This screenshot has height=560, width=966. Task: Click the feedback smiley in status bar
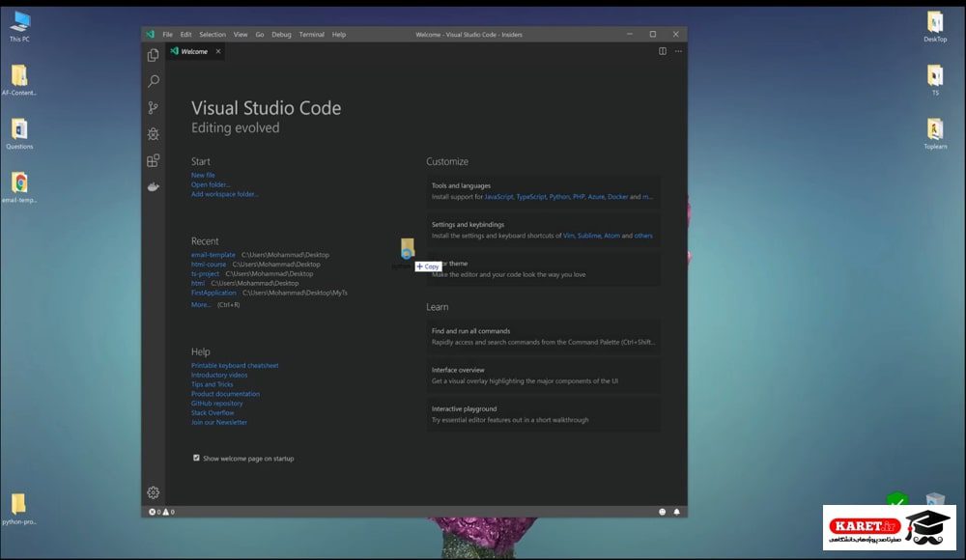pos(663,512)
